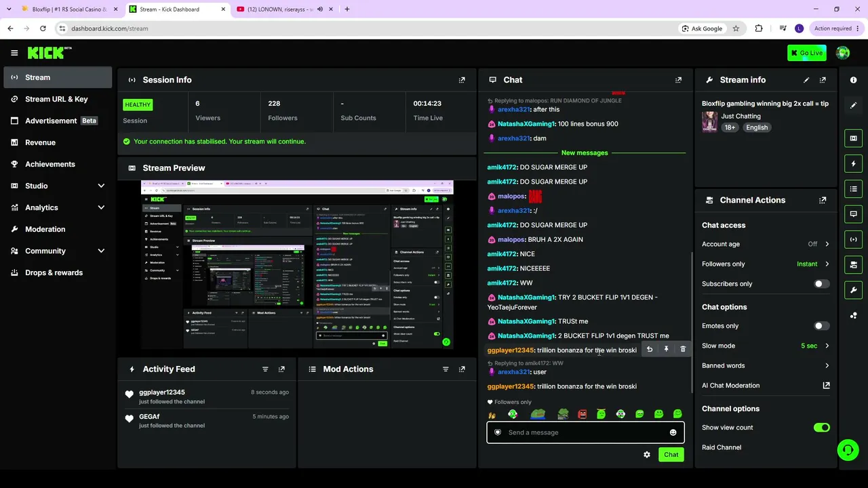Open Banned words settings
The height and width of the screenshot is (488, 868).
coord(766,365)
